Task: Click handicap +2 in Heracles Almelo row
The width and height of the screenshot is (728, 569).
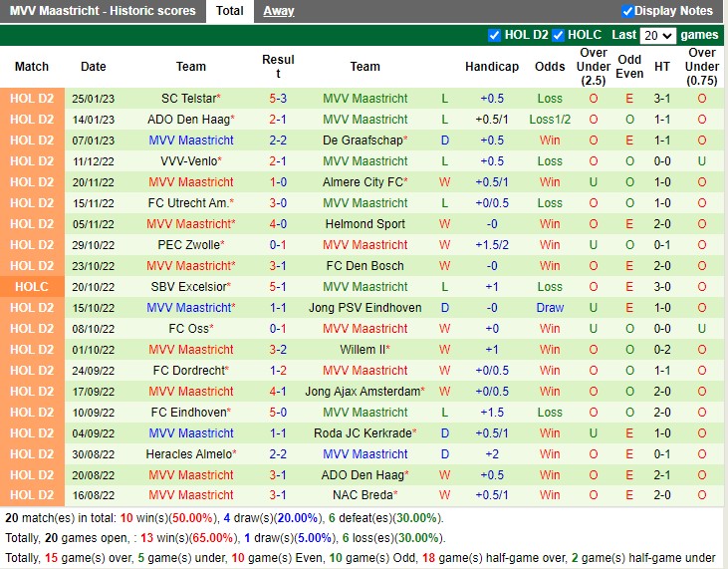Action: coord(492,453)
